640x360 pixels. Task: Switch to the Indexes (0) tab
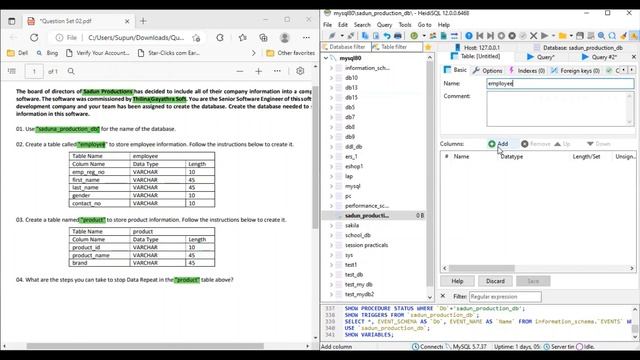point(527,71)
